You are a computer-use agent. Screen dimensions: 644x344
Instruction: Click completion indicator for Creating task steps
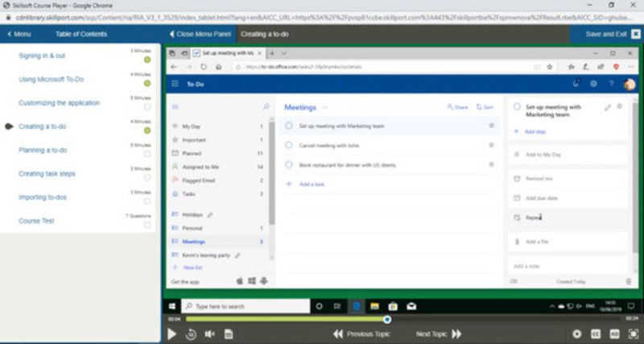click(147, 177)
